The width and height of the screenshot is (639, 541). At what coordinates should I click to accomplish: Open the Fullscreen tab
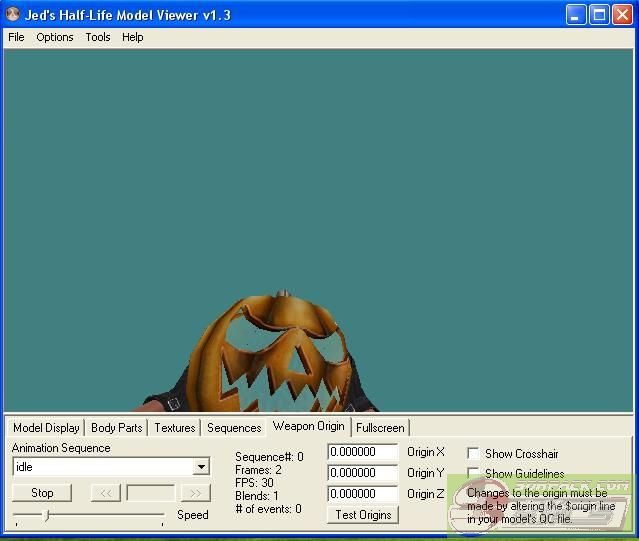380,428
